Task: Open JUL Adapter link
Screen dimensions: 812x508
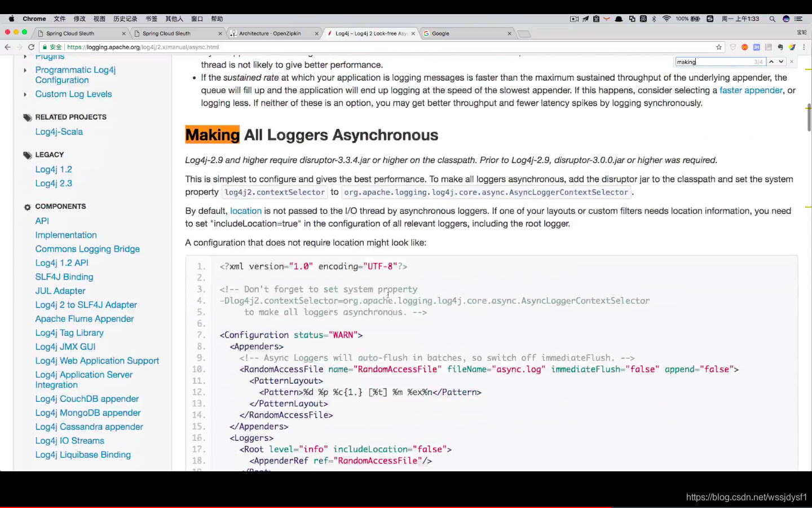Action: point(60,291)
